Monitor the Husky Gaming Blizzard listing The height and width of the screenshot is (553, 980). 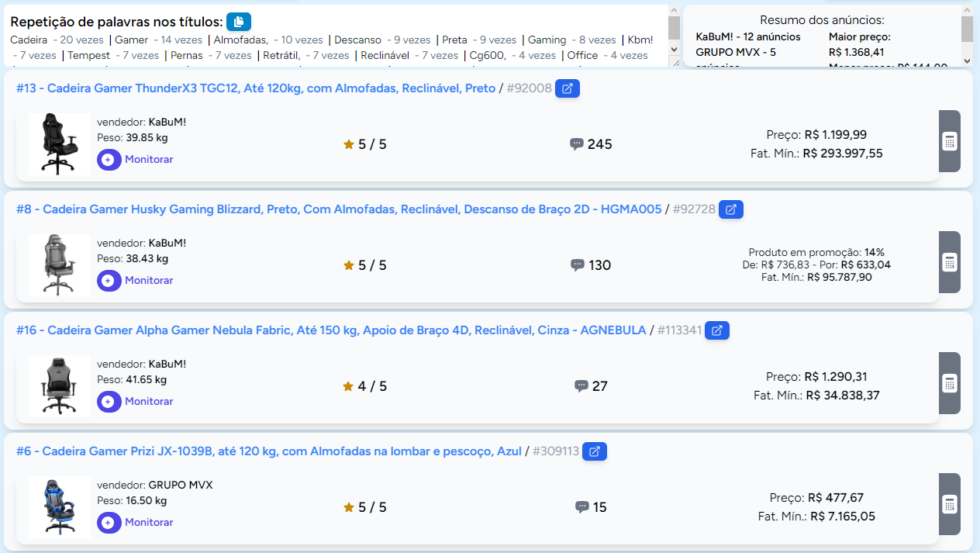136,280
